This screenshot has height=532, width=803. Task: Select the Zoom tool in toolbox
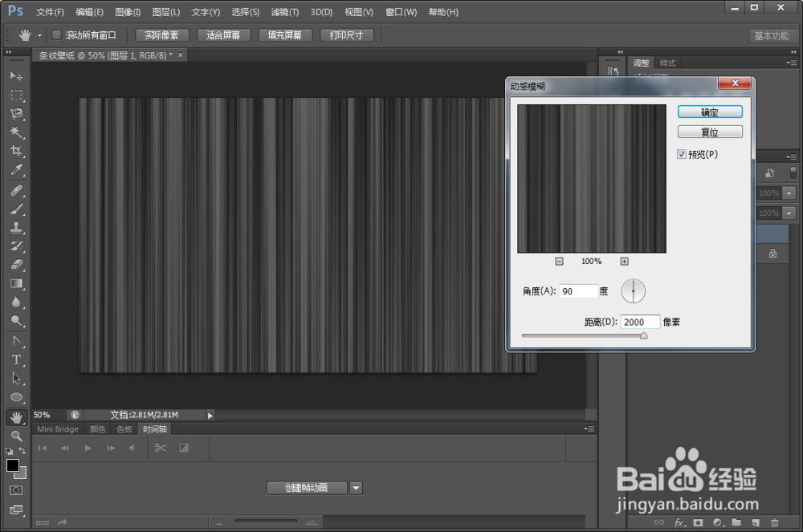pos(16,436)
